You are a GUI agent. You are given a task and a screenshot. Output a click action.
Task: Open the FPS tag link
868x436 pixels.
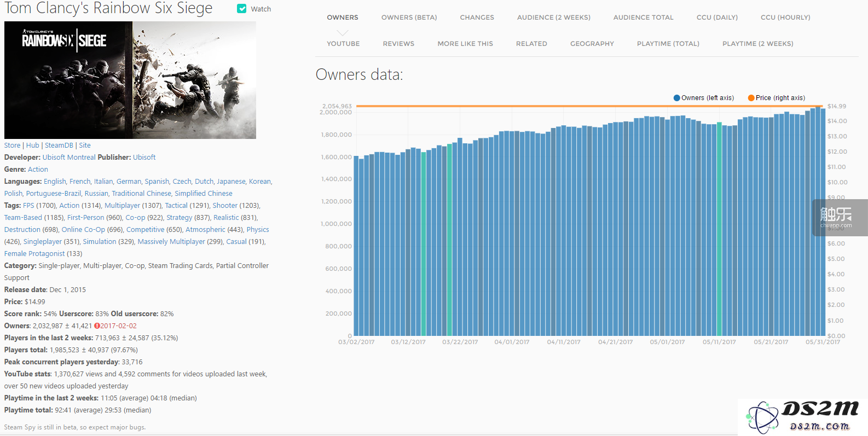(x=28, y=206)
